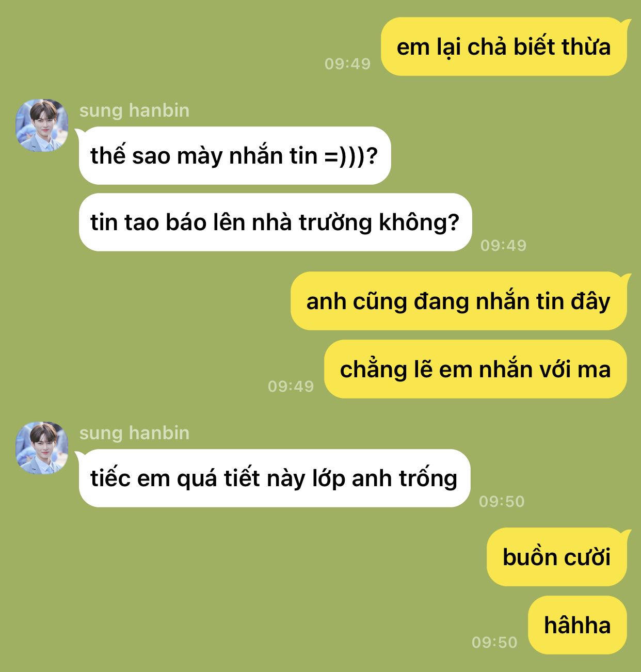Tap the "thế sao mày nhắn tin =)))?" message

[x=235, y=155]
